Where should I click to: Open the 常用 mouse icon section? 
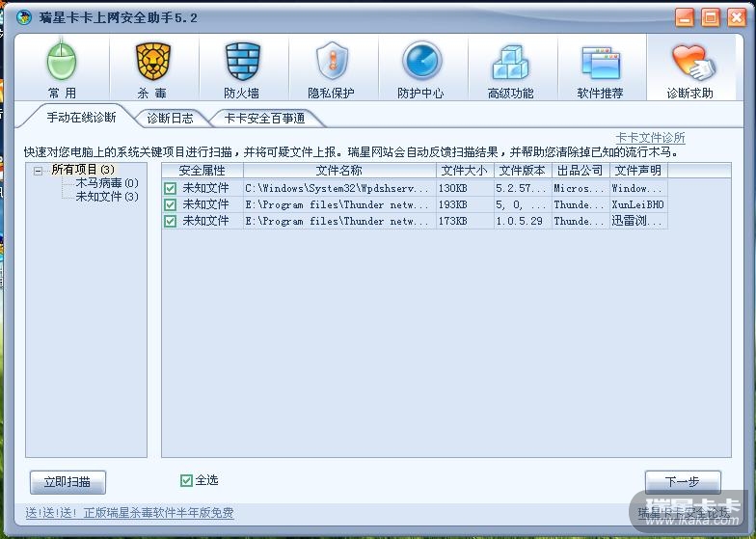62,69
